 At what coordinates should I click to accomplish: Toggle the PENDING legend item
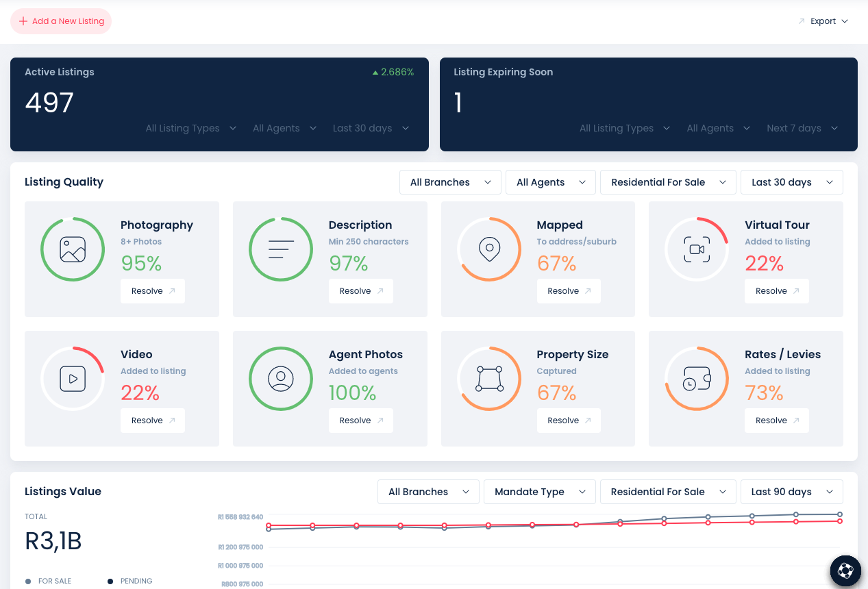point(129,581)
